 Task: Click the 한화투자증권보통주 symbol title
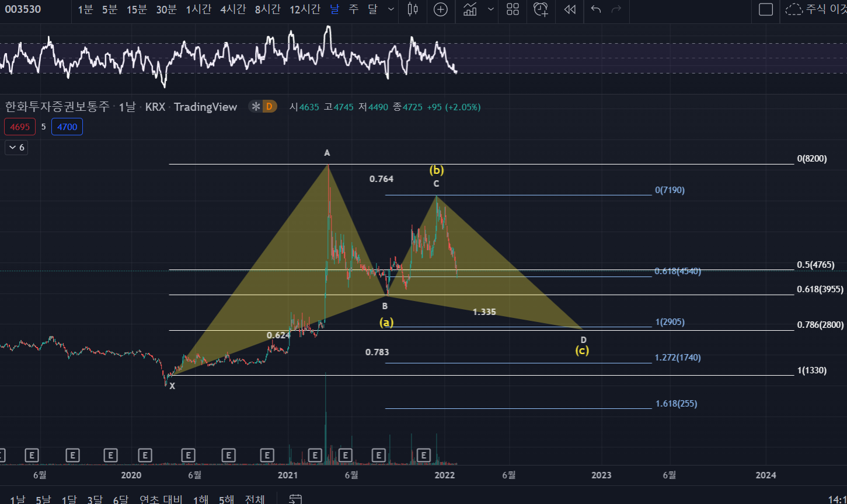point(57,107)
